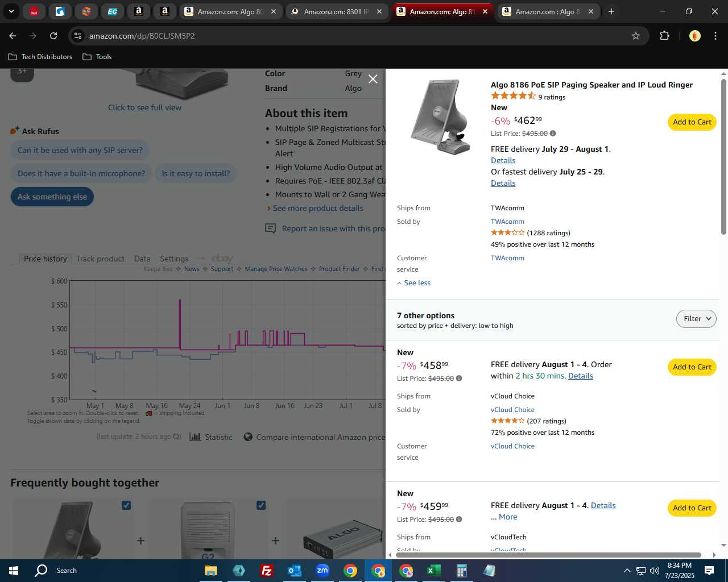This screenshot has height=582, width=728.
Task: Open the Tech Distributors bookmarks folder
Action: [x=40, y=57]
